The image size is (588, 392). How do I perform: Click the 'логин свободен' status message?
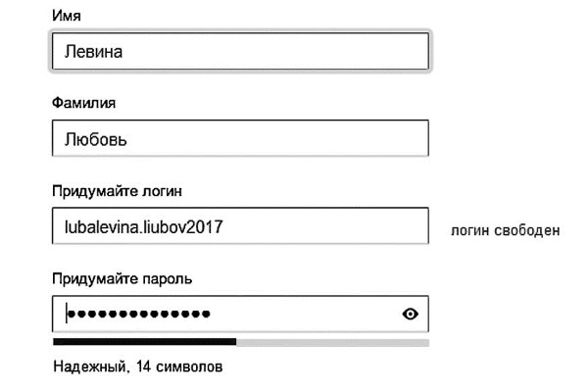coord(505,231)
